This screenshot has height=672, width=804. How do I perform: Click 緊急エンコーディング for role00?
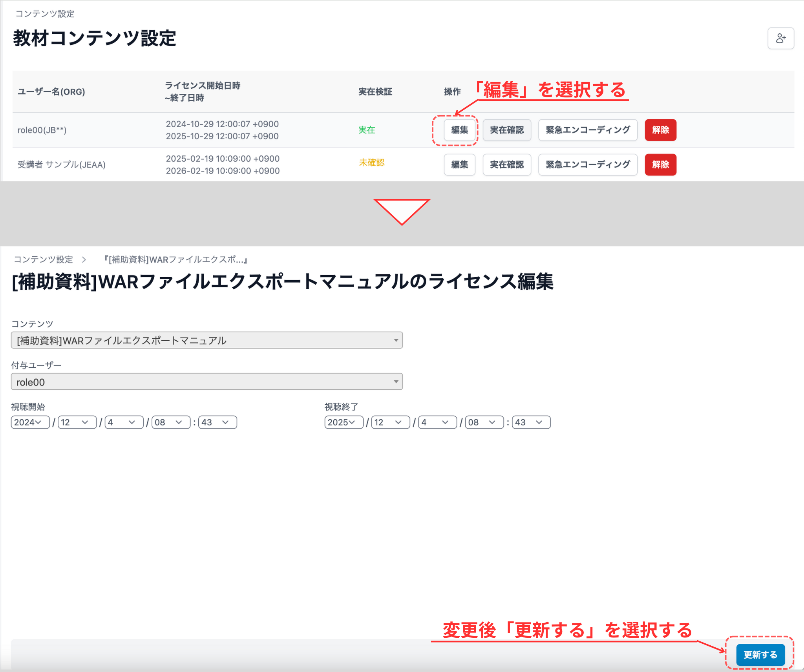(x=587, y=130)
